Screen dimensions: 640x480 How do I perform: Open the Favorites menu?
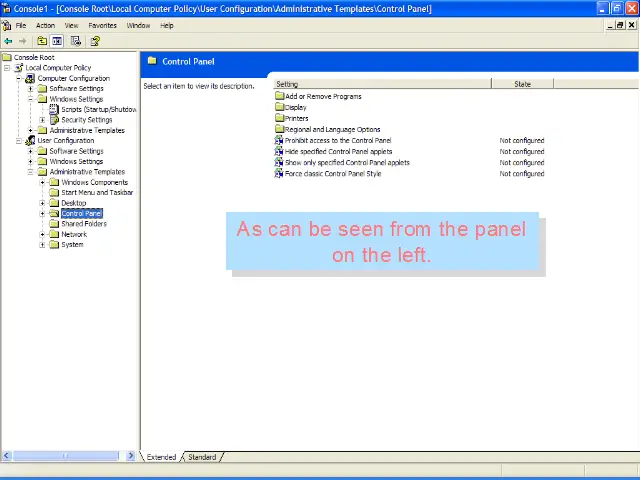[102, 26]
